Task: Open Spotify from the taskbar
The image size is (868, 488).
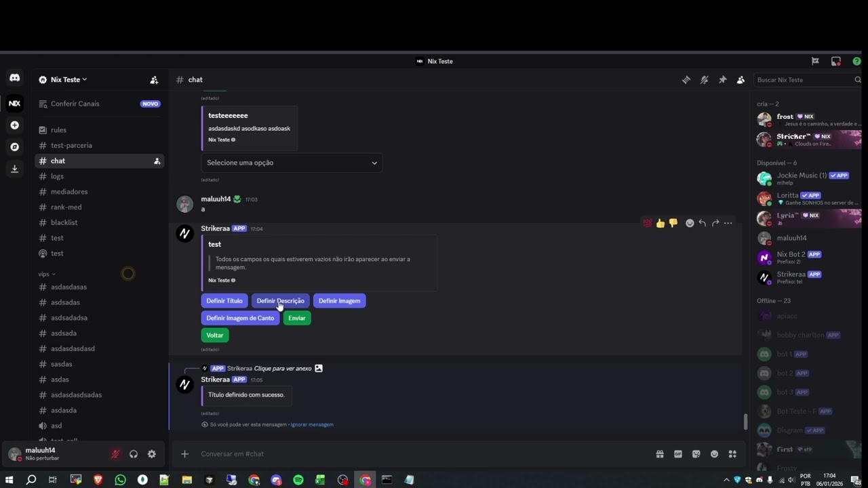Action: point(298,480)
